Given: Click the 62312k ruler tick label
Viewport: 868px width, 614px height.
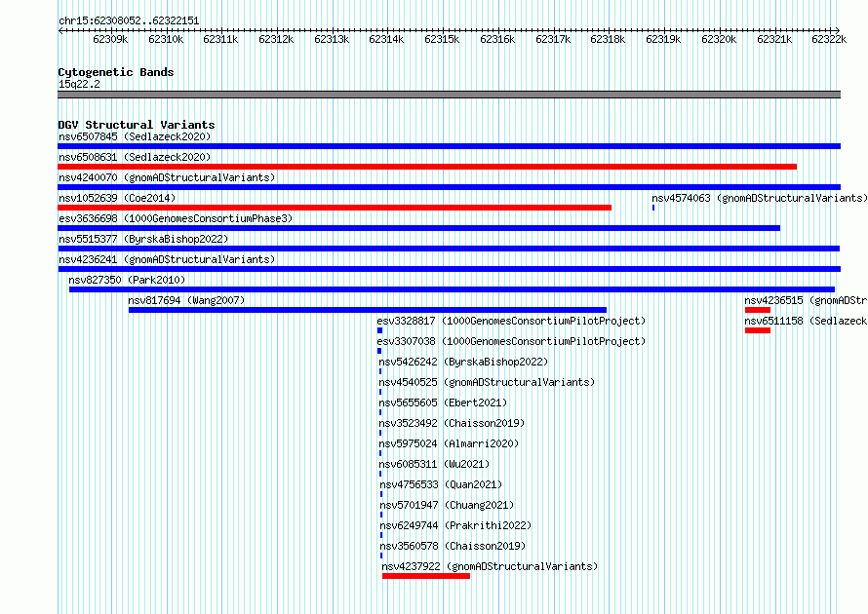Looking at the screenshot, I should [276, 39].
